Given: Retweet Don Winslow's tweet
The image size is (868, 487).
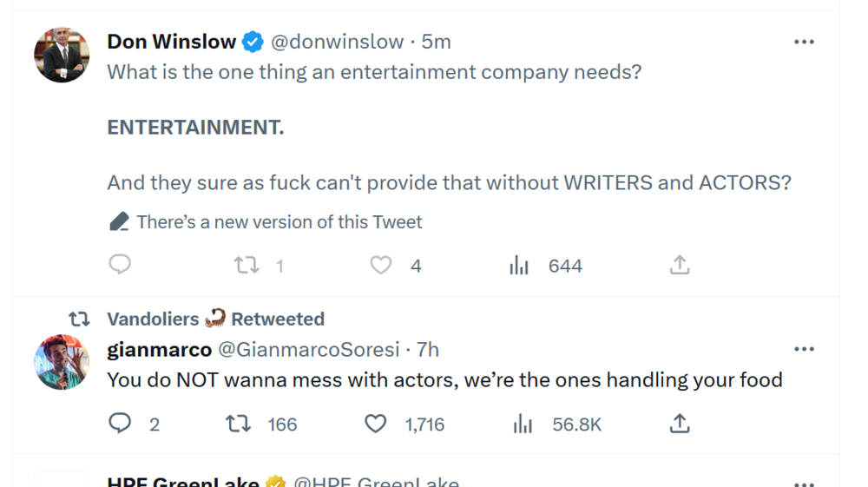Looking at the screenshot, I should tap(247, 265).
